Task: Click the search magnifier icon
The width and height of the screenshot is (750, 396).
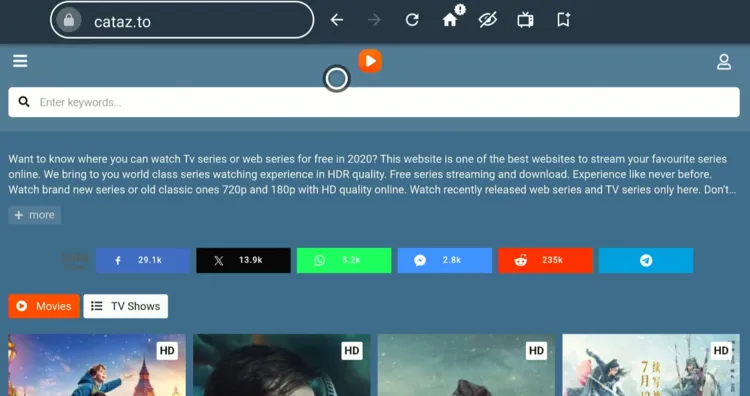Action: (x=24, y=102)
